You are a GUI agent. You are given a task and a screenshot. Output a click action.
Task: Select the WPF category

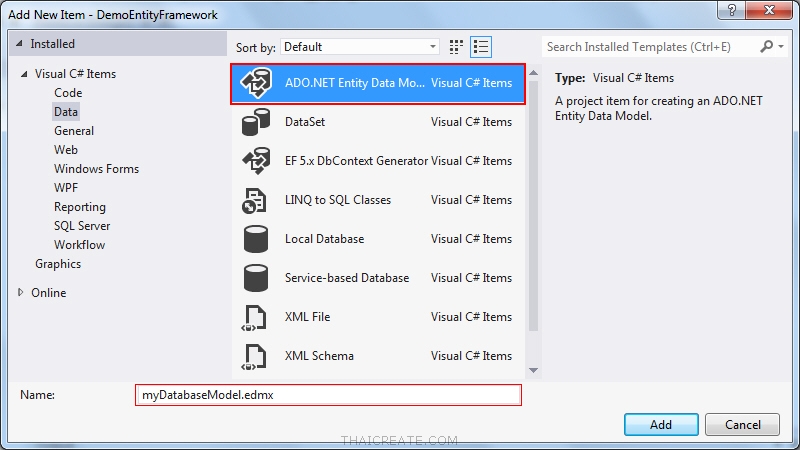pos(66,188)
